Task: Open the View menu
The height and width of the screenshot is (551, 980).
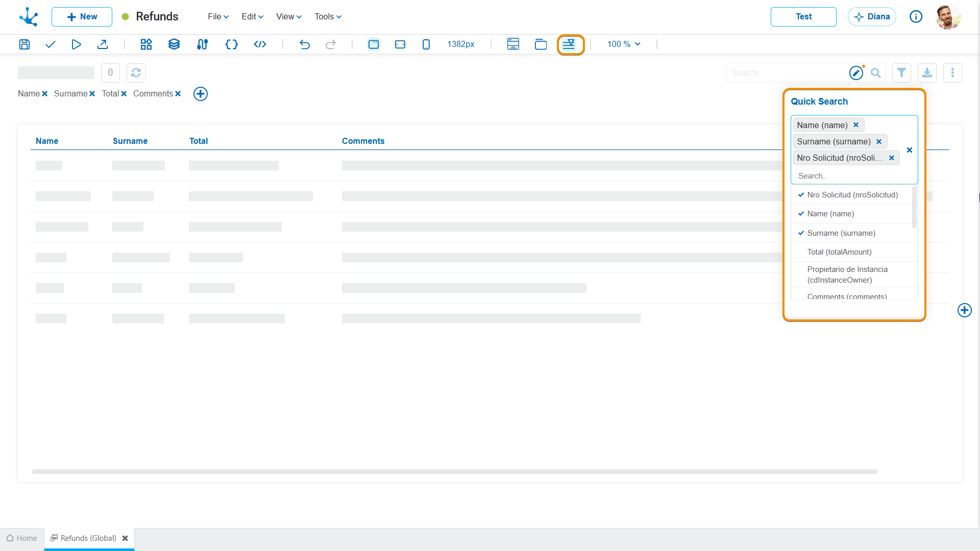Action: tap(289, 17)
